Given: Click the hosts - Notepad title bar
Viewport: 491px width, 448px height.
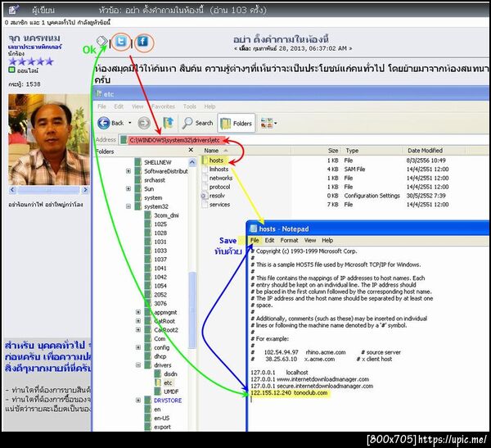Looking at the screenshot, I should (x=369, y=229).
